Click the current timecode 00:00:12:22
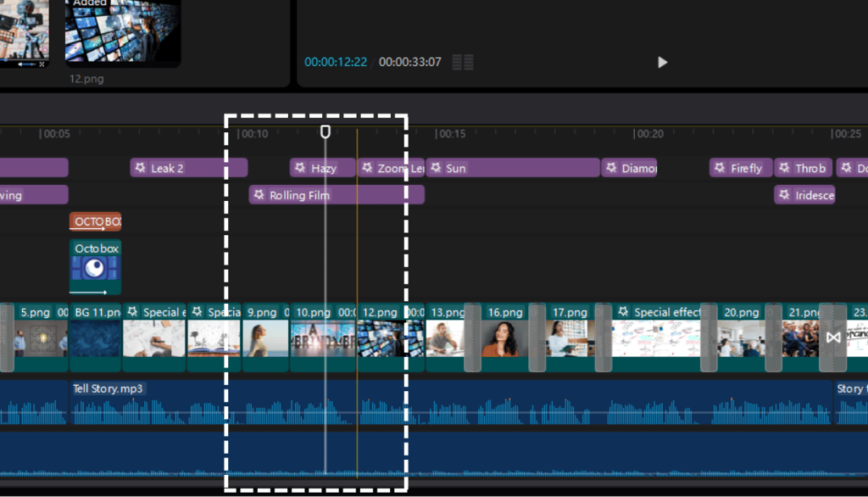The height and width of the screenshot is (497, 868). click(x=336, y=62)
